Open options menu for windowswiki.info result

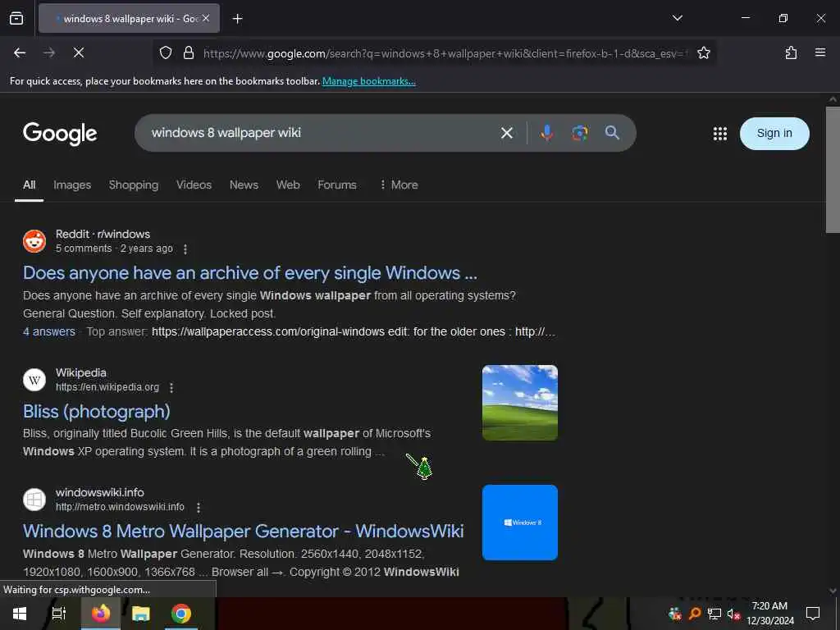(x=199, y=507)
